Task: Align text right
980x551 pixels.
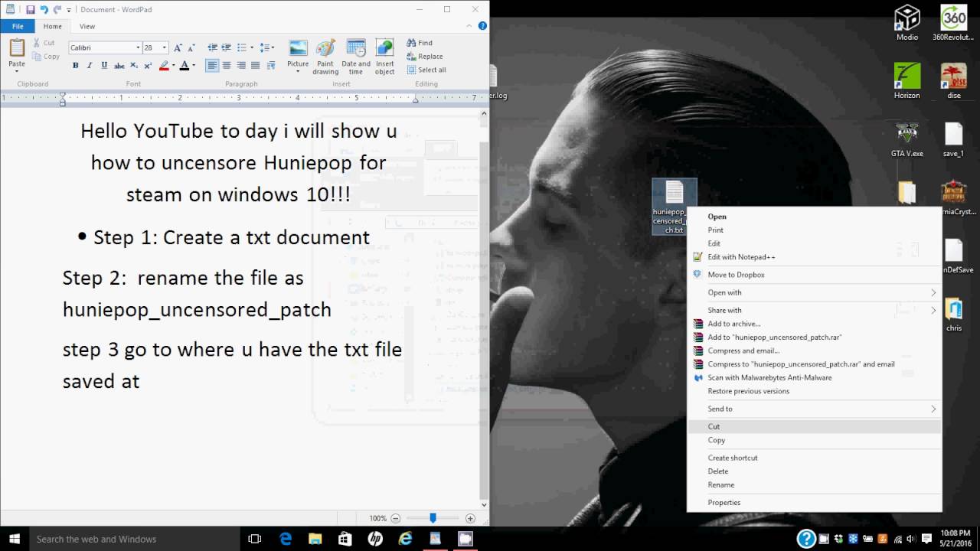Action: pos(241,66)
